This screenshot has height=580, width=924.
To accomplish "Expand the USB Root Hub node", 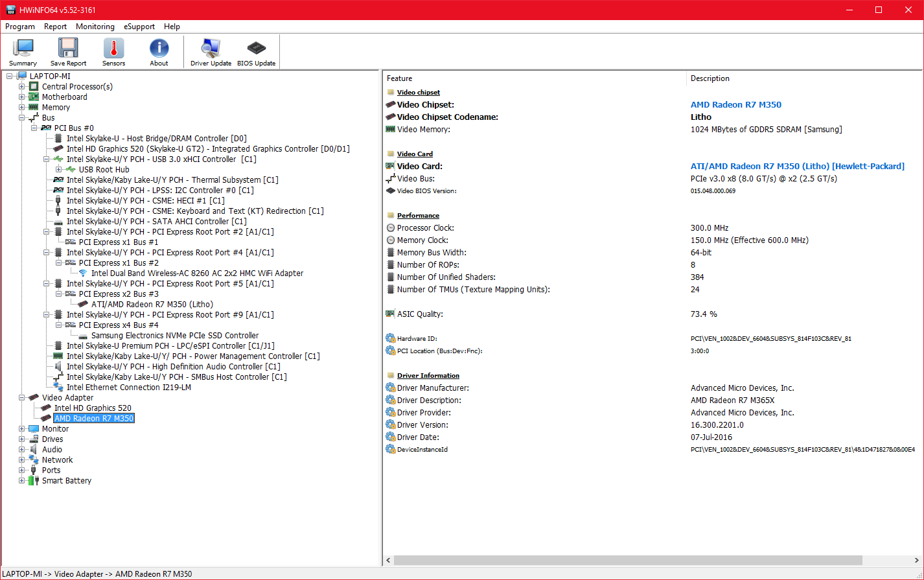I will 59,169.
